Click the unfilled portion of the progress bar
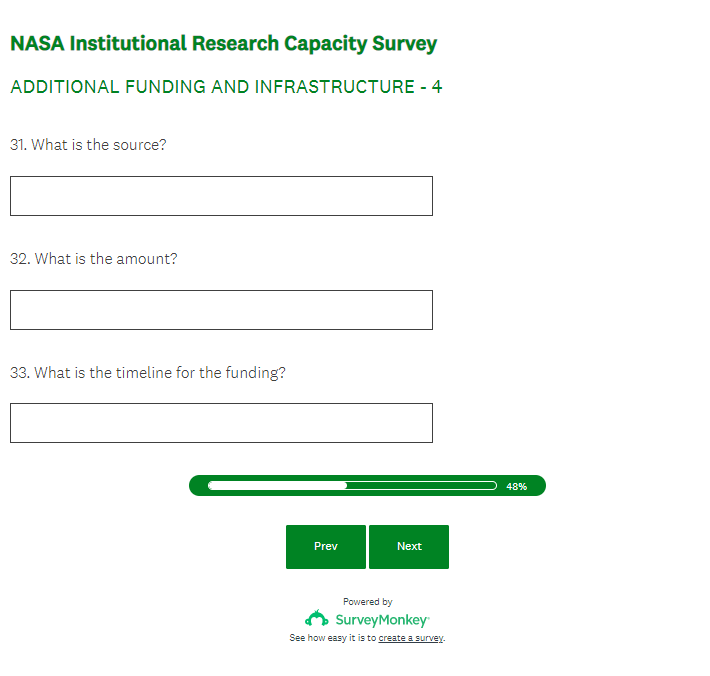 pos(420,486)
